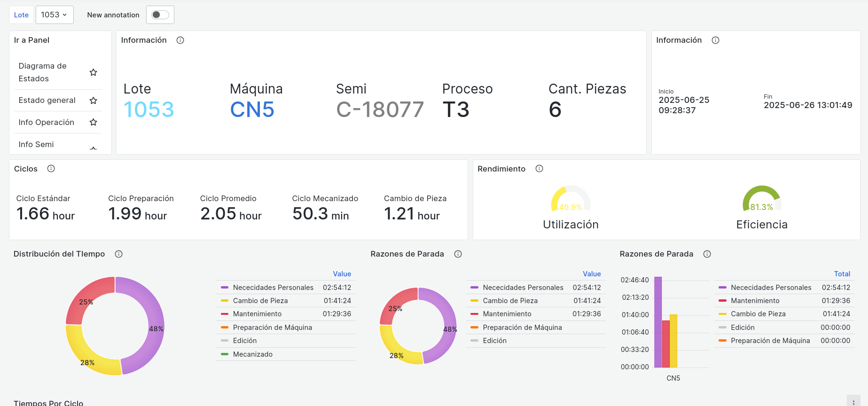
Task: Favorite the Info Operación link with star
Action: pyautogui.click(x=93, y=122)
